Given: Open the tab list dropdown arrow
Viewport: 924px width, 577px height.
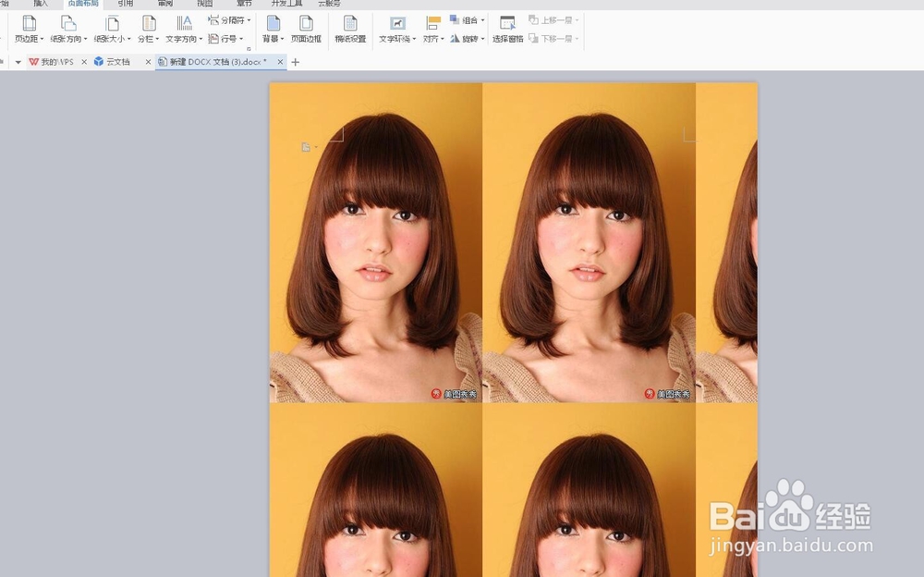Looking at the screenshot, I should (18, 62).
